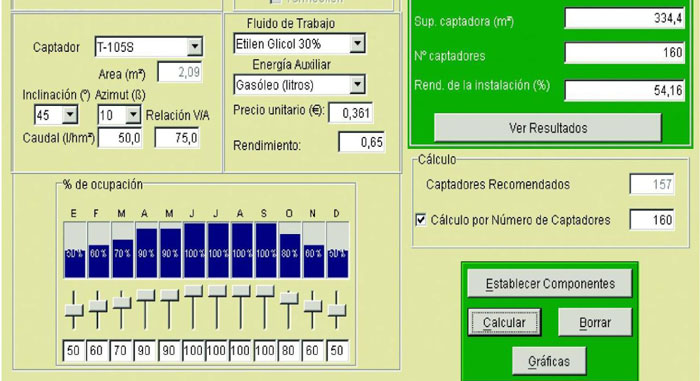Screen dimensions: 700x381
Task: Click the Calcular button
Action: click(504, 322)
